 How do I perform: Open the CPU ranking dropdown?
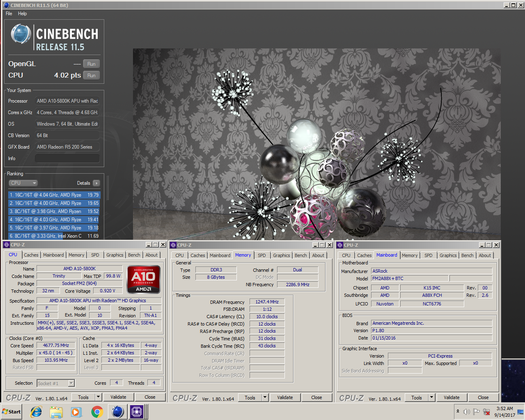(x=23, y=183)
